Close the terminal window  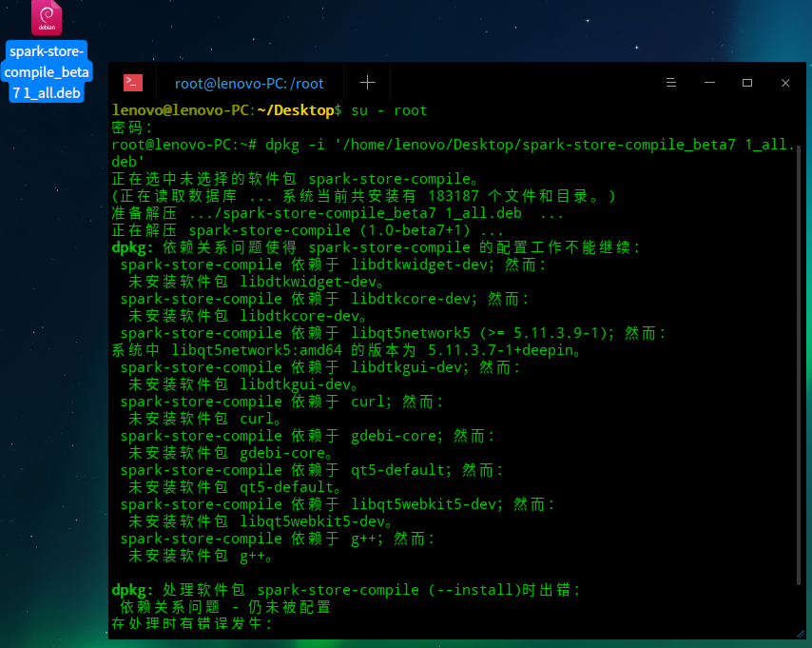point(785,83)
